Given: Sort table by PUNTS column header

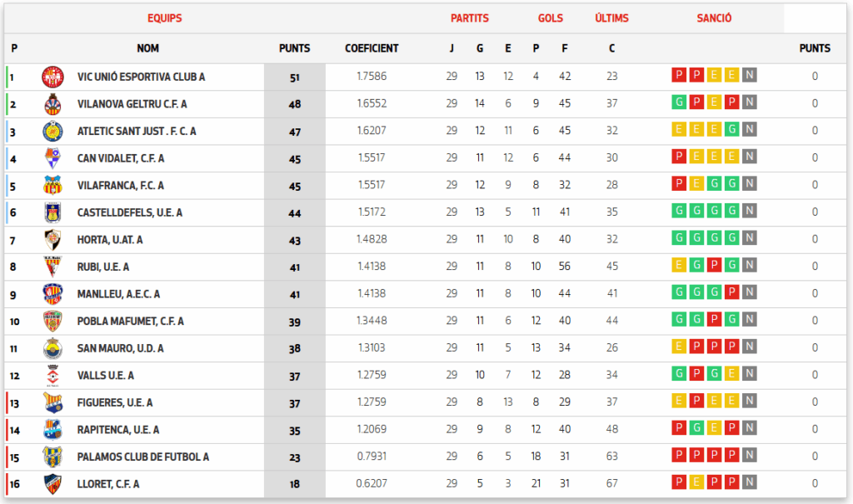Looking at the screenshot, I should coord(294,48).
